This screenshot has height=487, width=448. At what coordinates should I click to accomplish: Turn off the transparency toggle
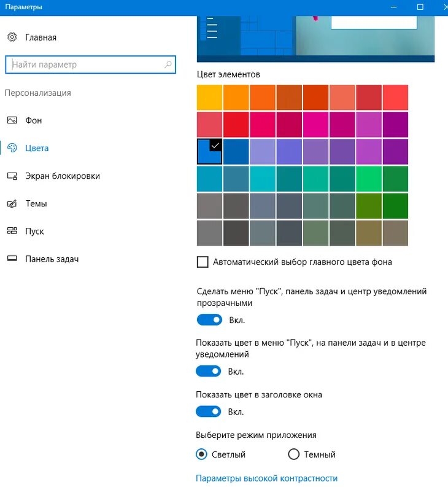pos(209,320)
